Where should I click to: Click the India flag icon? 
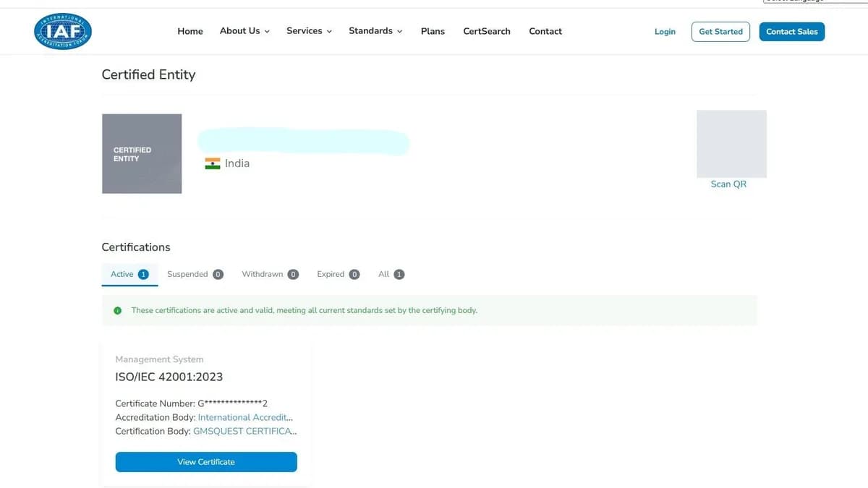tap(212, 164)
